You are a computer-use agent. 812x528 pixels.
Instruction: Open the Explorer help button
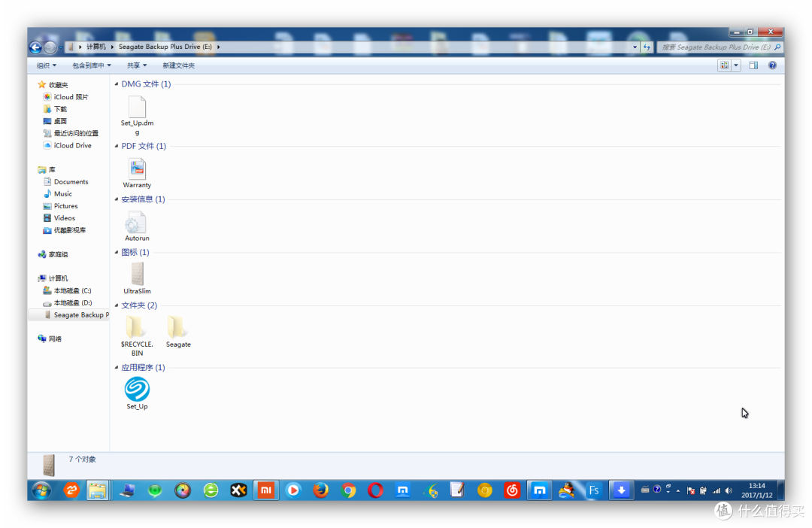click(772, 65)
